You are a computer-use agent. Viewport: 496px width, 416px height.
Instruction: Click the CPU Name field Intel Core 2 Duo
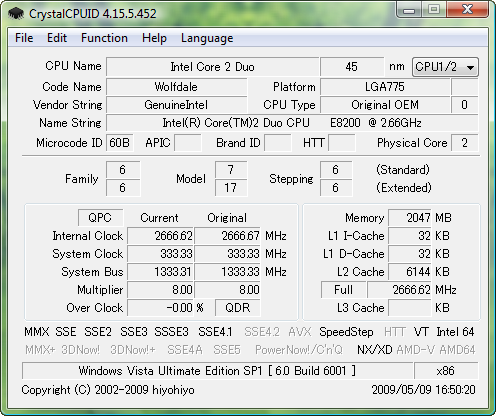(212, 67)
